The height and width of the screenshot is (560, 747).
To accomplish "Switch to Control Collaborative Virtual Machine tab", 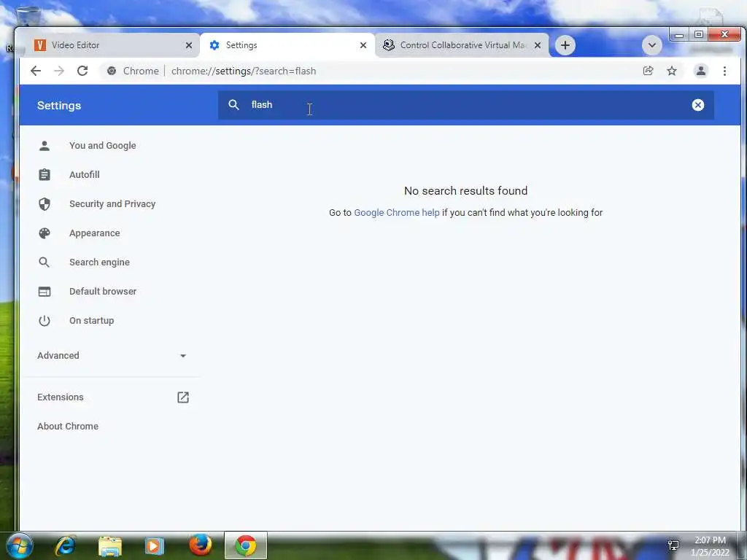I will coord(462,45).
